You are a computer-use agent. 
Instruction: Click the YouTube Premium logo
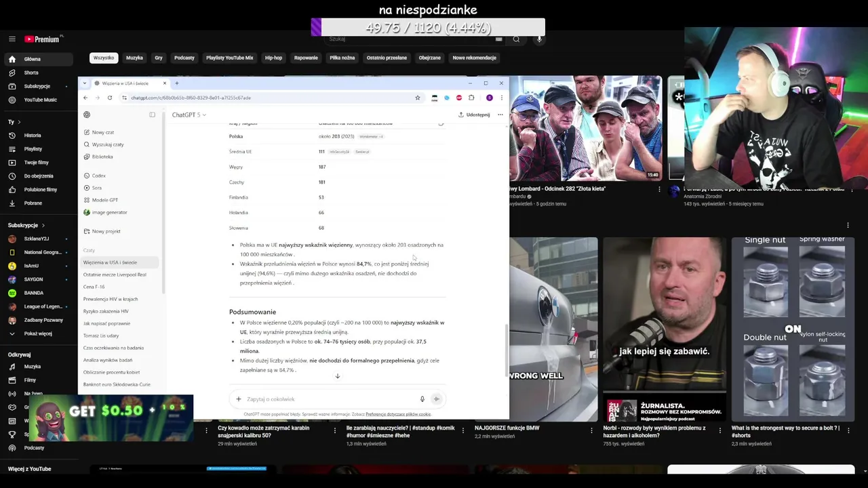point(43,39)
